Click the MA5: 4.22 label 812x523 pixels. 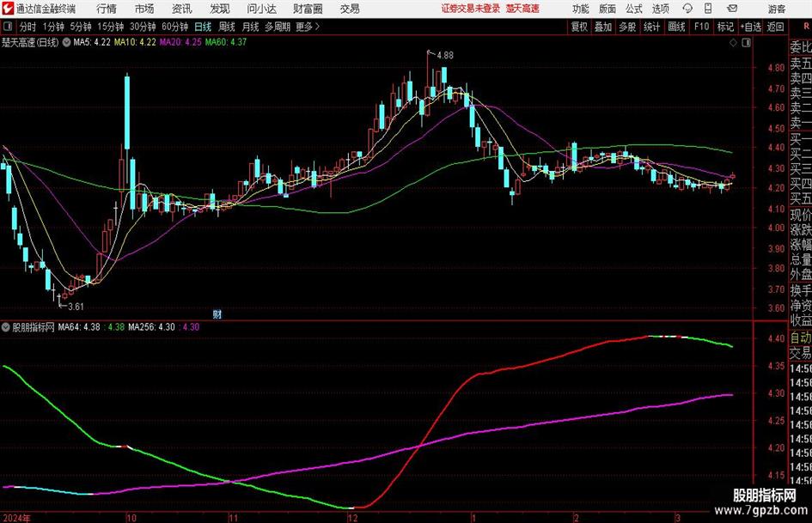coord(92,42)
